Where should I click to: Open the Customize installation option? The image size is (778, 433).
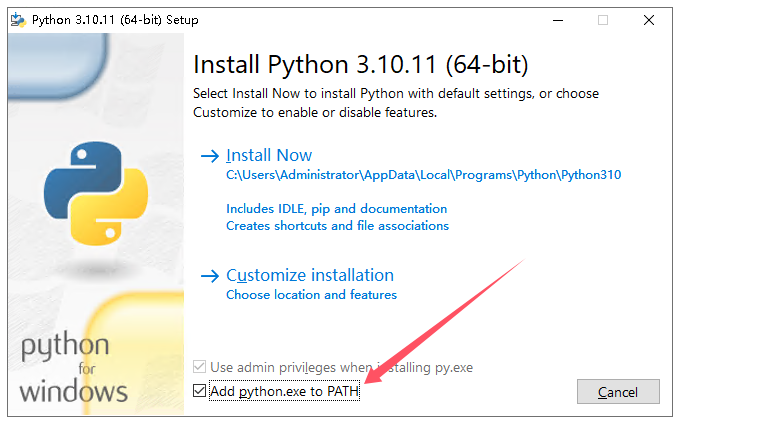(x=310, y=276)
